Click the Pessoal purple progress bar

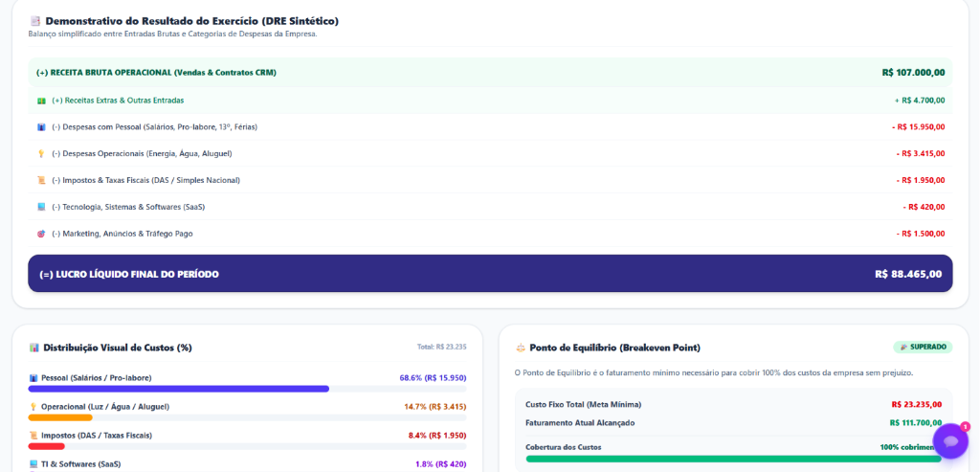point(179,389)
